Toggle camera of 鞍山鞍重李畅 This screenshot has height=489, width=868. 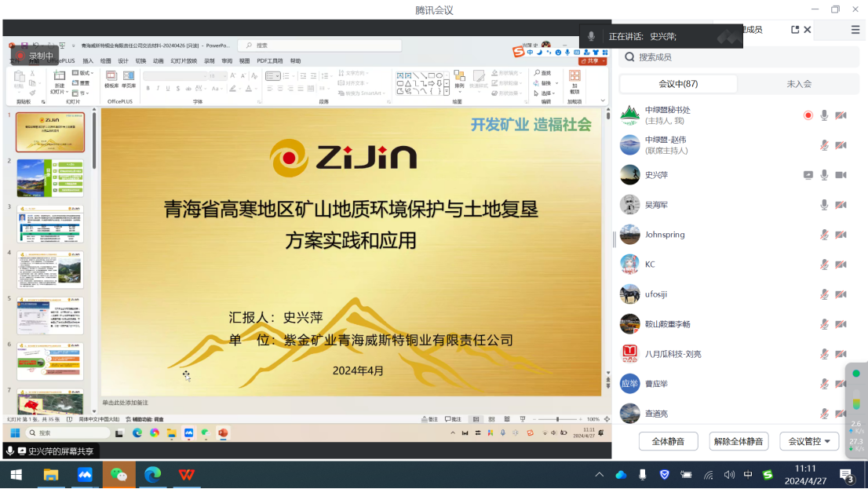coord(841,324)
